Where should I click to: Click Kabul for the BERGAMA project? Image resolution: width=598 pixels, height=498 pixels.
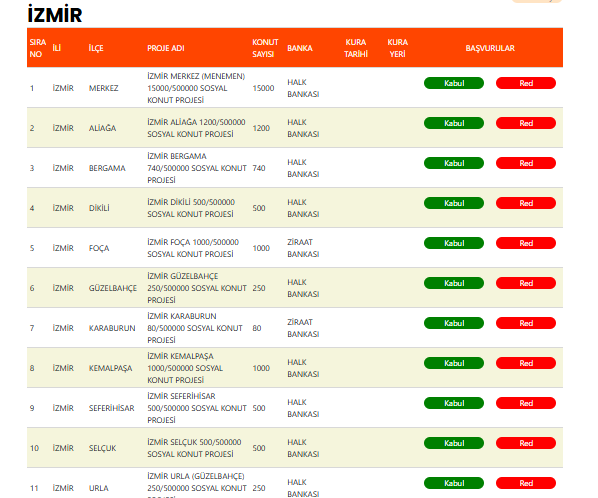click(454, 163)
